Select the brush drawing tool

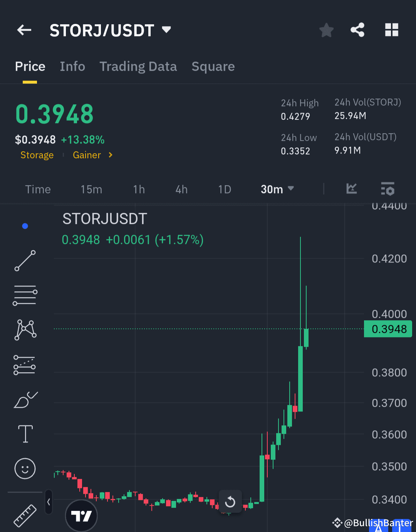point(25,400)
